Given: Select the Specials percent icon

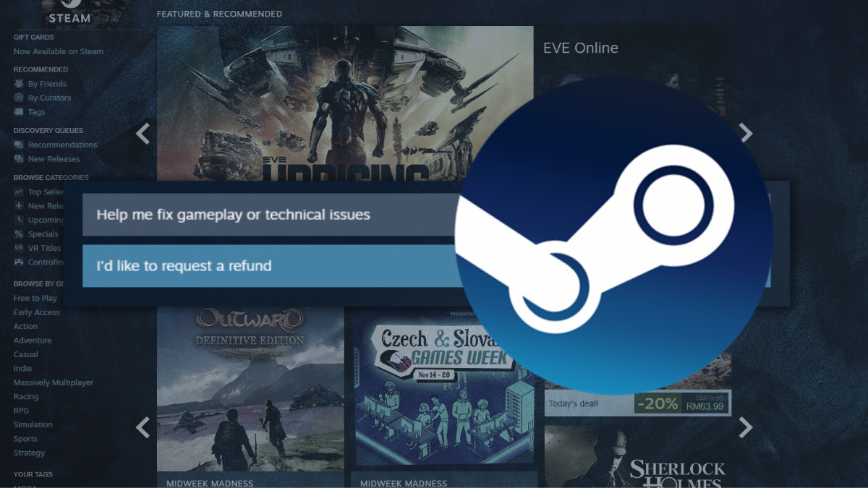Looking at the screenshot, I should pos(20,234).
